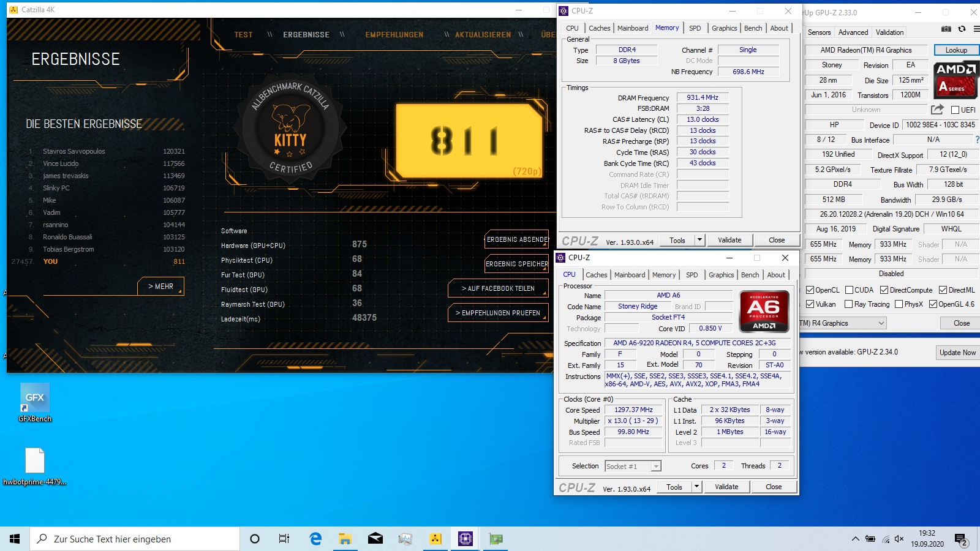Click Validate in the CPU-Z Memory window
This screenshot has height=551, width=980.
click(729, 240)
